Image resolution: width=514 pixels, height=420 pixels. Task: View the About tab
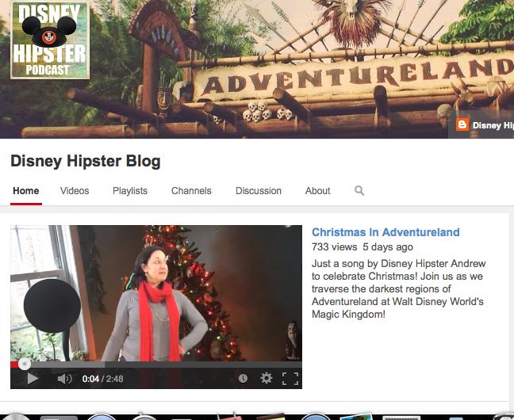click(317, 191)
